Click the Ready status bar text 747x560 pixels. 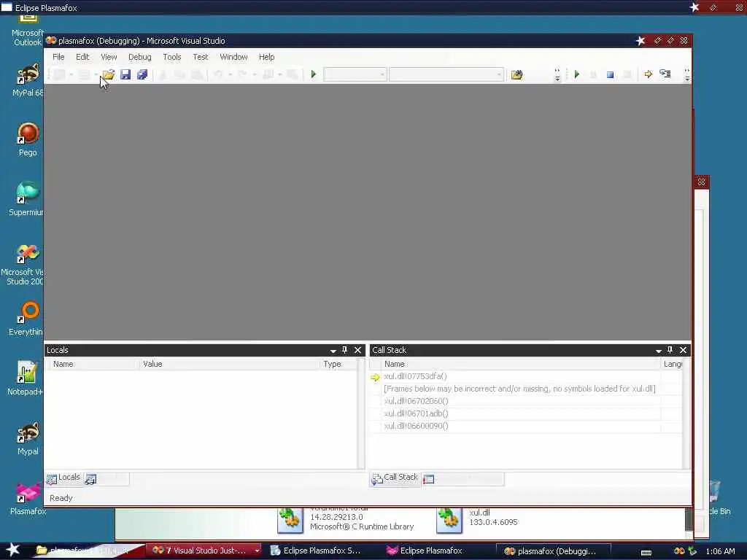61,498
